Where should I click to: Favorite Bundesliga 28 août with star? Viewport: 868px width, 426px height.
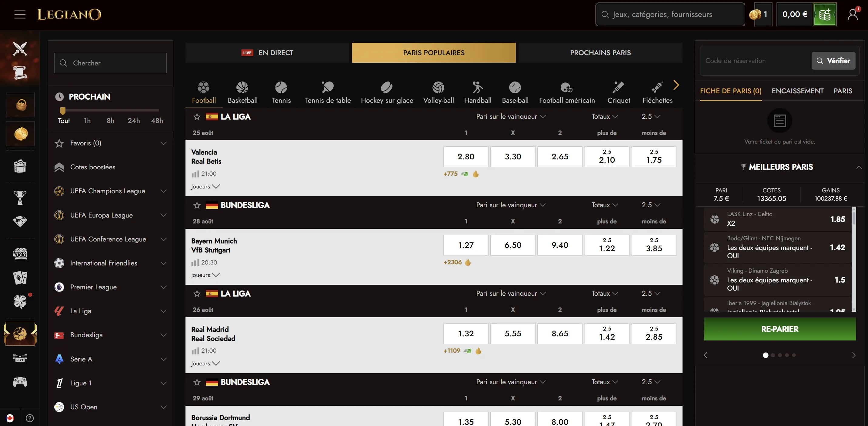(x=197, y=205)
